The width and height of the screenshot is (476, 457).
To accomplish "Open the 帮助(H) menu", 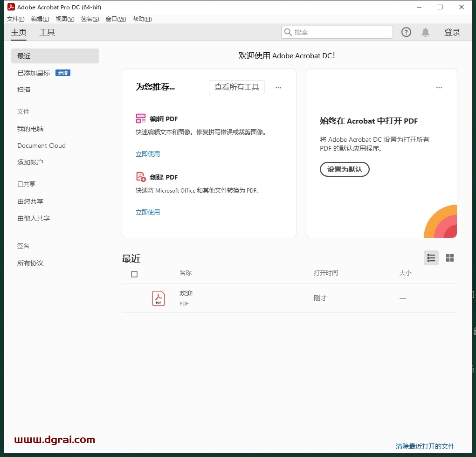I will (142, 19).
